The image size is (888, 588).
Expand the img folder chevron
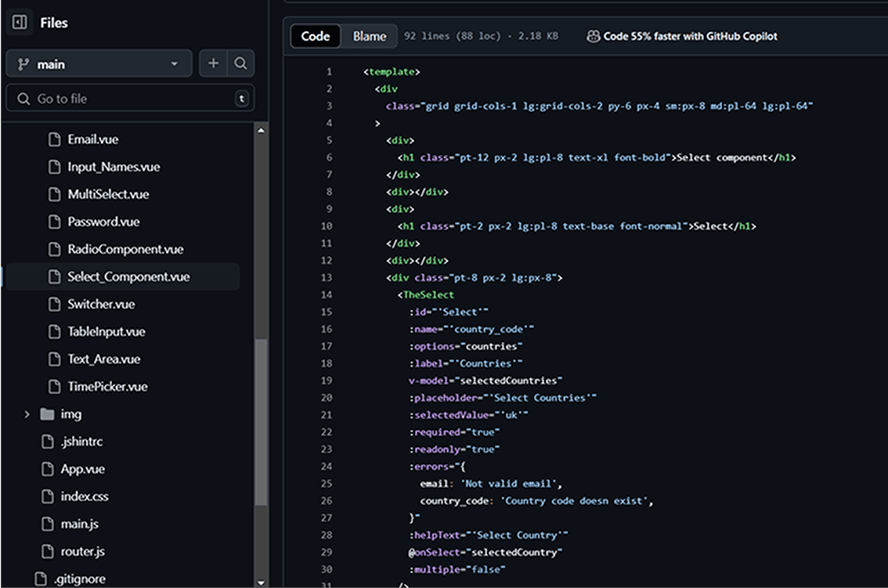pyautogui.click(x=27, y=415)
